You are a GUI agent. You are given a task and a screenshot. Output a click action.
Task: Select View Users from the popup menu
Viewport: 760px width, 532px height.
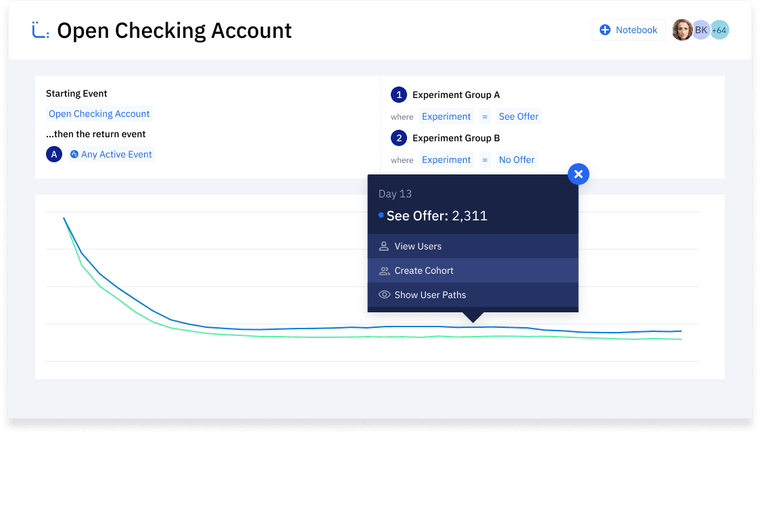(x=418, y=246)
